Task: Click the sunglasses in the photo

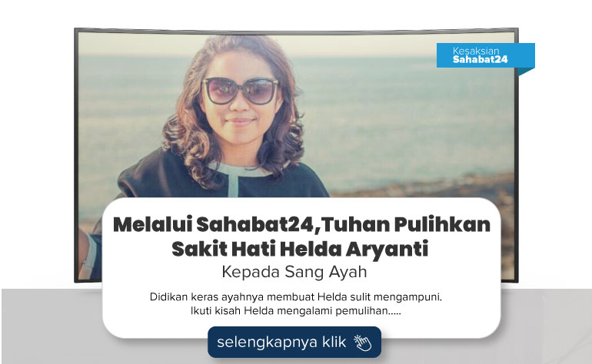Action: [241, 91]
